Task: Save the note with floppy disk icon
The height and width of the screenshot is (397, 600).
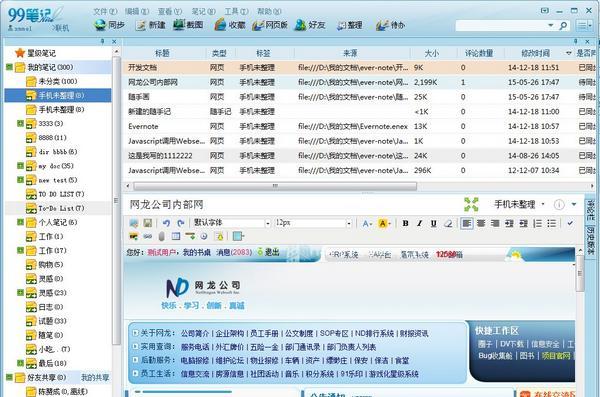Action: coord(148,223)
